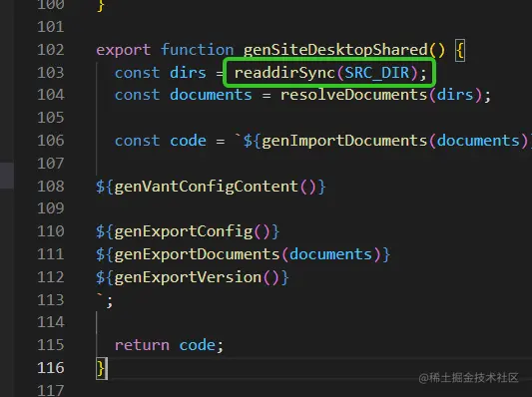Image resolution: width=532 pixels, height=397 pixels.
Task: Click genVantConfigContent on line 108
Action: pyautogui.click(x=207, y=187)
